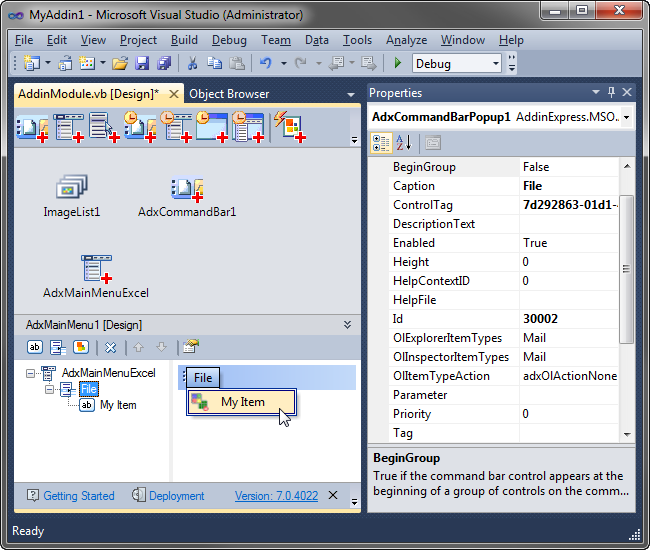Image resolution: width=650 pixels, height=550 pixels.
Task: Click the Properties grid scrollbar thumb
Action: tap(626, 269)
